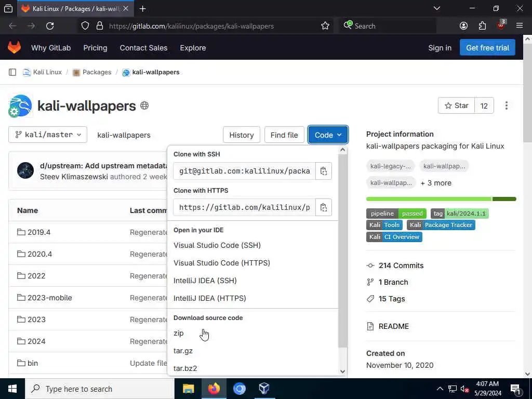Image resolution: width=532 pixels, height=399 pixels.
Task: Star the kali-wallpapers project
Action: [456, 105]
